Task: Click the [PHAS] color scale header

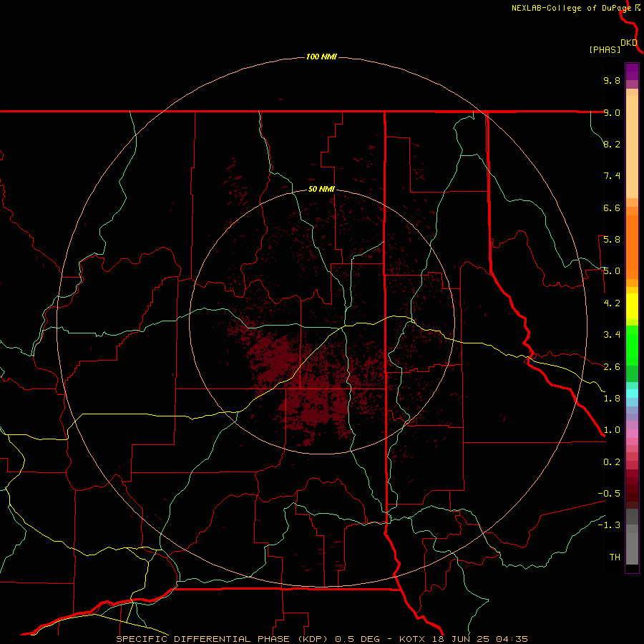Action: [x=605, y=50]
